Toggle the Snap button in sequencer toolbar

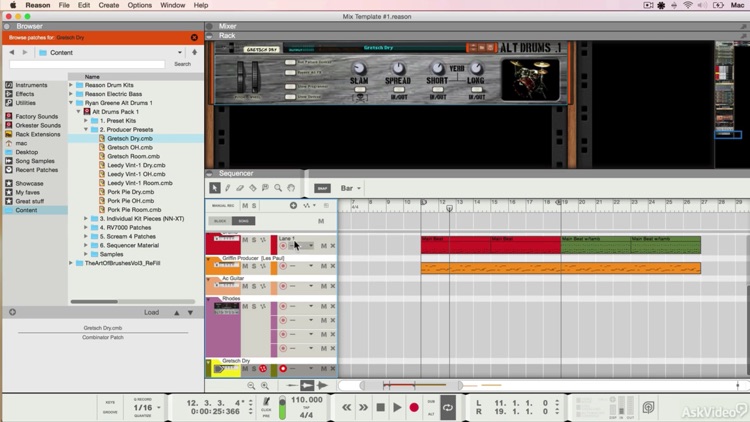tap(322, 188)
